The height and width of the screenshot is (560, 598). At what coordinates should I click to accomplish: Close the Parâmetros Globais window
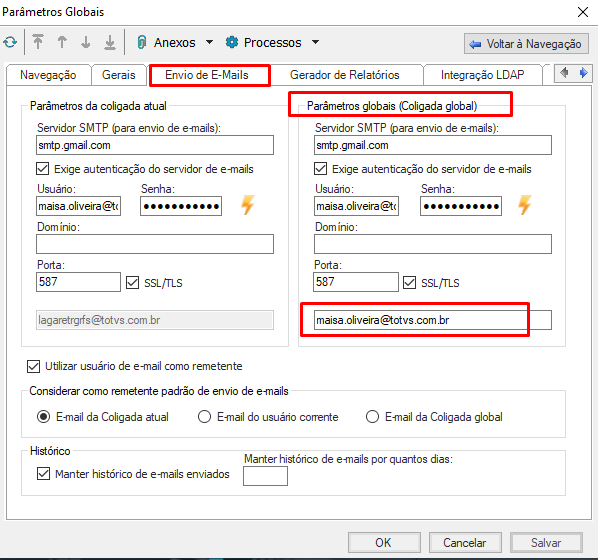click(583, 12)
